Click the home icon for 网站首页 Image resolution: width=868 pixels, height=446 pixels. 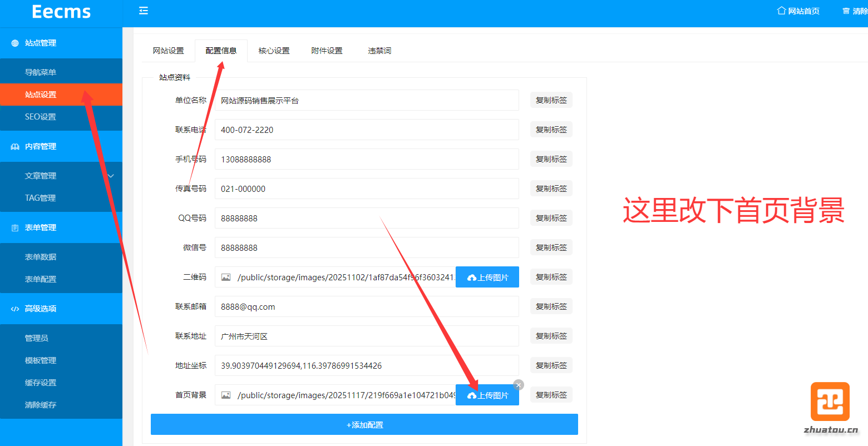(781, 11)
